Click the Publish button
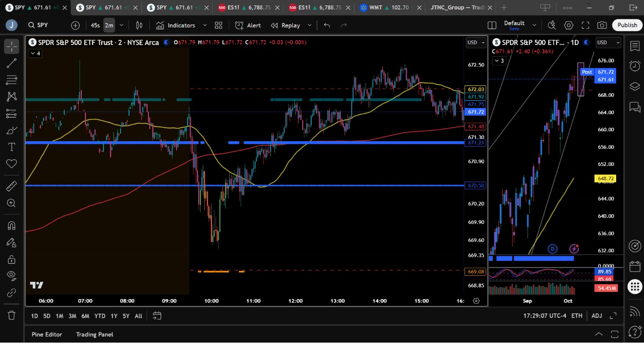The width and height of the screenshot is (644, 362). click(627, 25)
